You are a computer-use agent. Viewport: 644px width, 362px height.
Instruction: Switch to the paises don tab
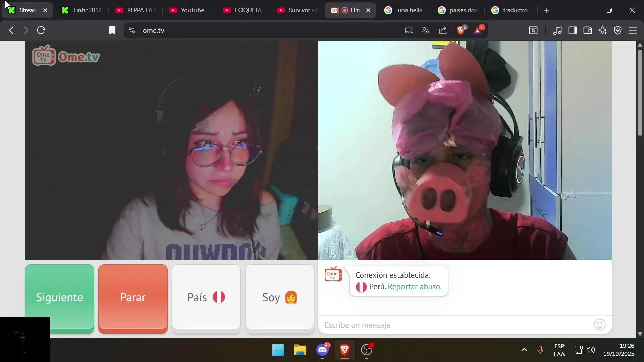tap(458, 10)
